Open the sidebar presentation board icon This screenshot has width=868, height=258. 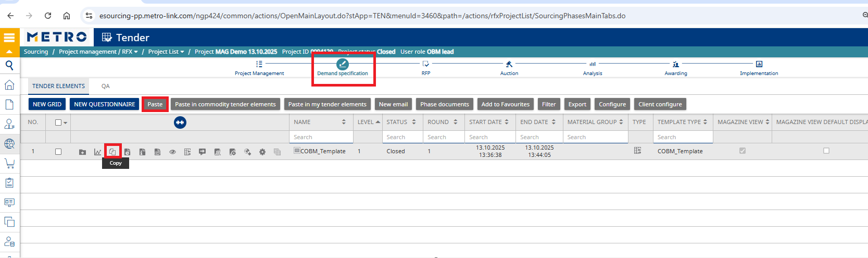coord(9,202)
